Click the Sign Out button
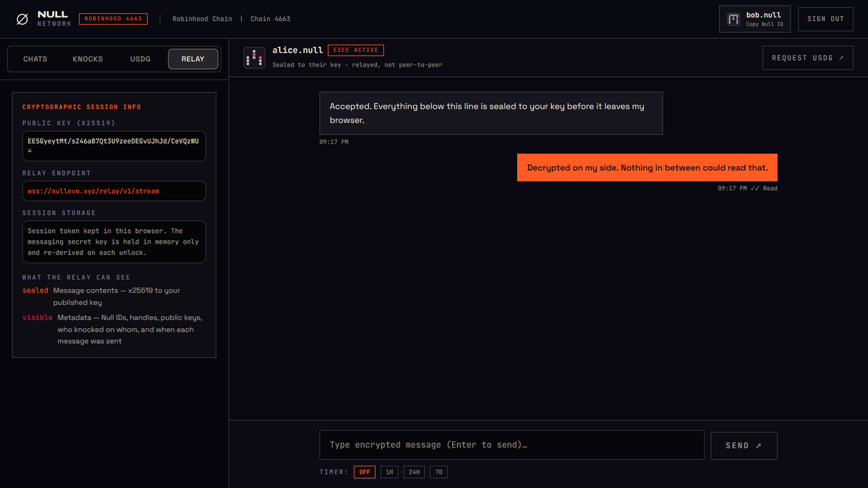This screenshot has width=868, height=488. pyautogui.click(x=825, y=19)
